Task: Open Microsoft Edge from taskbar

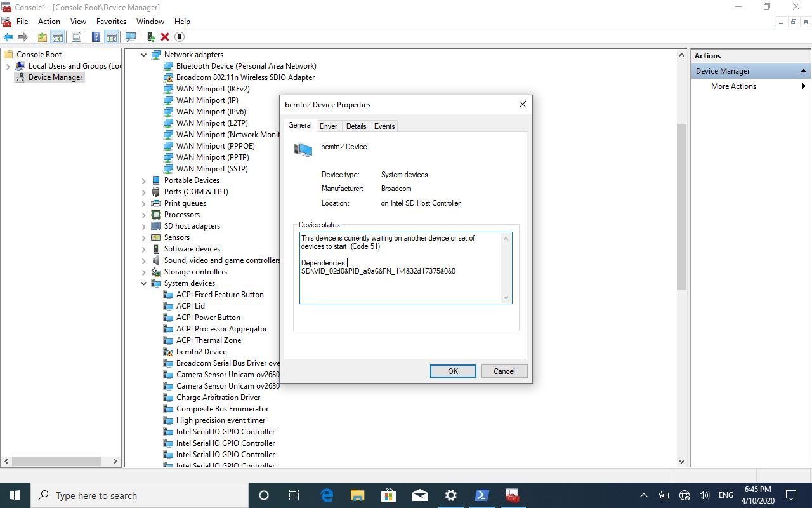Action: click(x=327, y=495)
